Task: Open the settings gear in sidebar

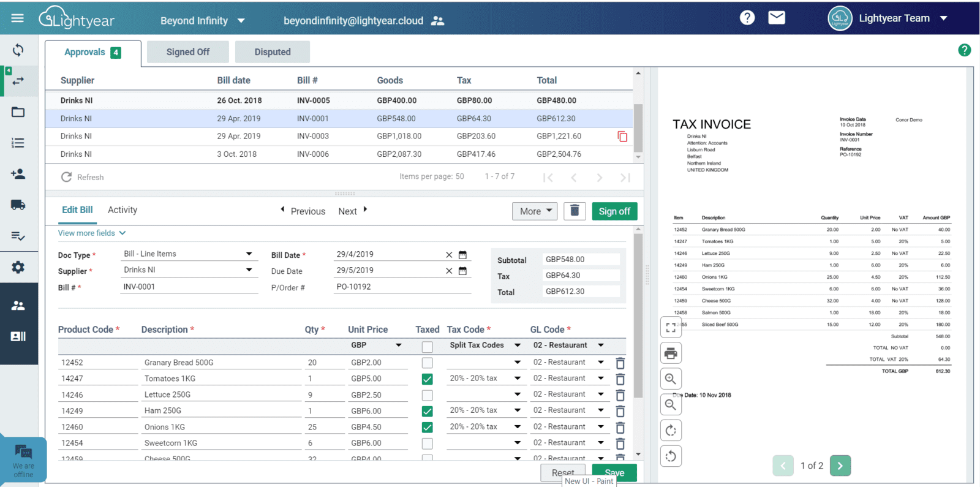Action: pyautogui.click(x=18, y=267)
